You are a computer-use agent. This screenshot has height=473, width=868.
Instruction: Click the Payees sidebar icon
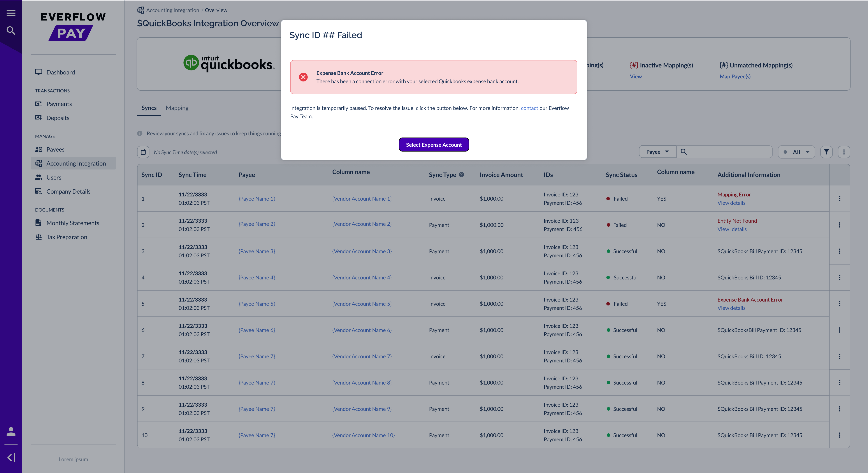click(39, 149)
